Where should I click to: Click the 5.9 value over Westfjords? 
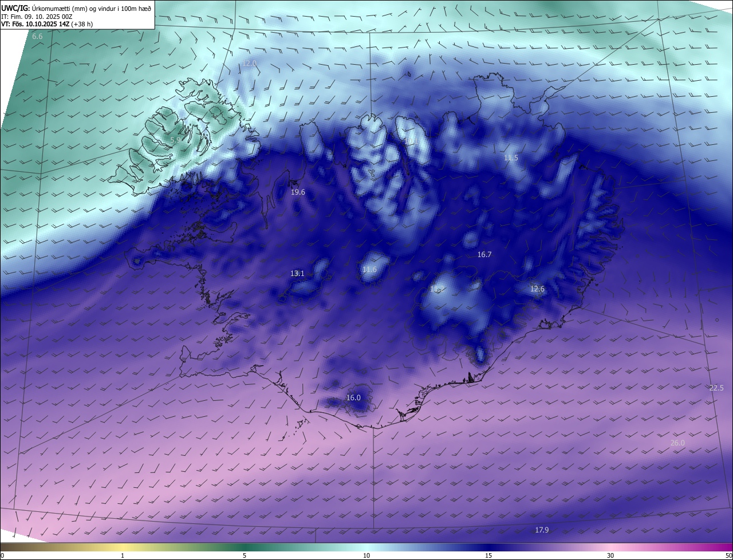pyautogui.click(x=176, y=140)
